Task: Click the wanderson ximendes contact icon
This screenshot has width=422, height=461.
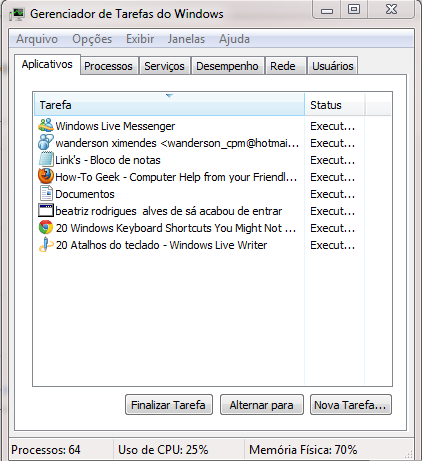Action: click(46, 142)
